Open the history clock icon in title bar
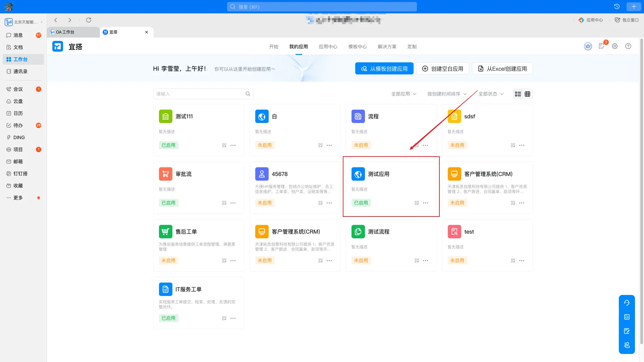This screenshot has width=644, height=362. [x=616, y=7]
